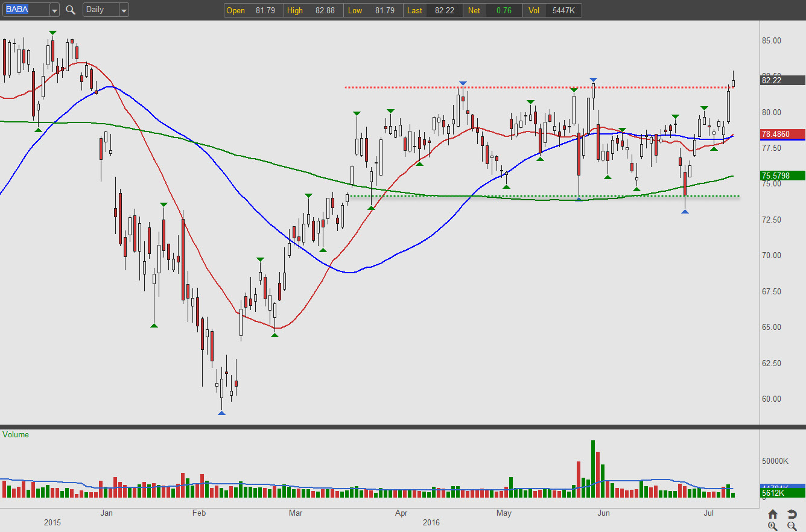
Task: Click the Last 82.22 quote field
Action: (433, 10)
